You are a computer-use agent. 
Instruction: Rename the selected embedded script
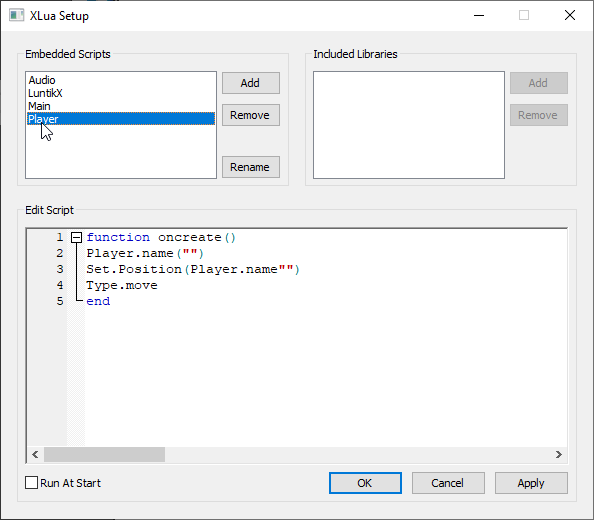point(251,167)
